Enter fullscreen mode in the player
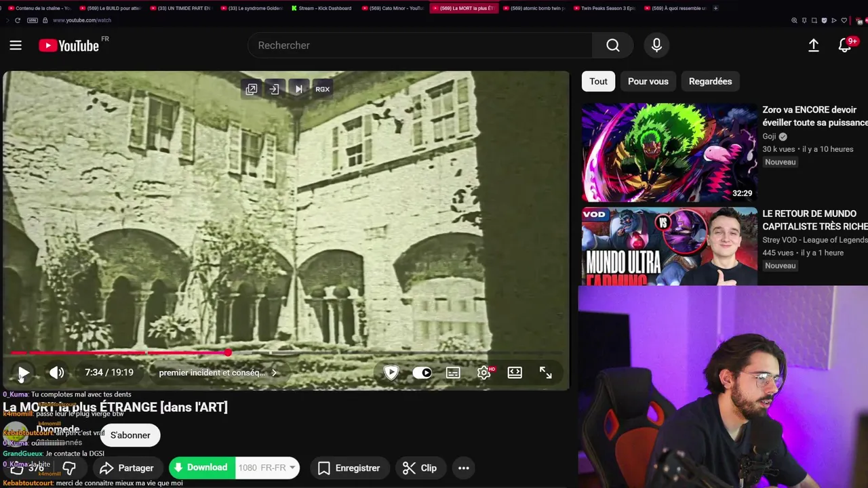The height and width of the screenshot is (488, 868). coord(546,372)
